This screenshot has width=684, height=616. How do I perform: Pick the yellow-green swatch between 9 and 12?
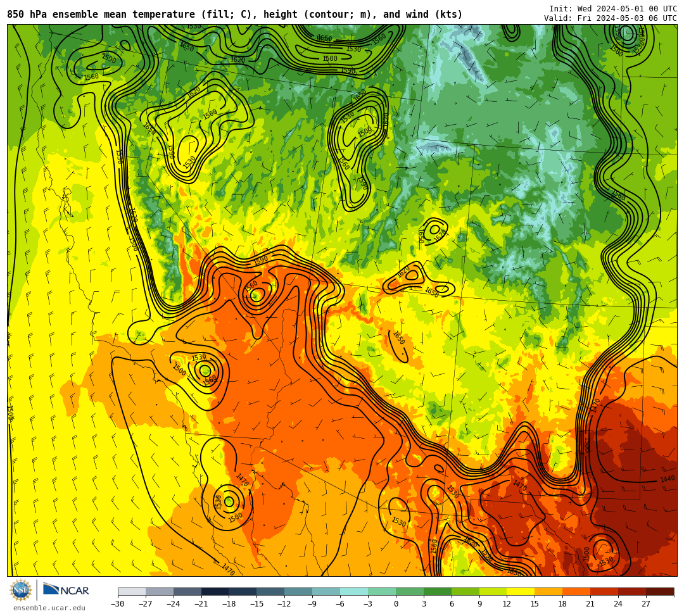pos(493,591)
